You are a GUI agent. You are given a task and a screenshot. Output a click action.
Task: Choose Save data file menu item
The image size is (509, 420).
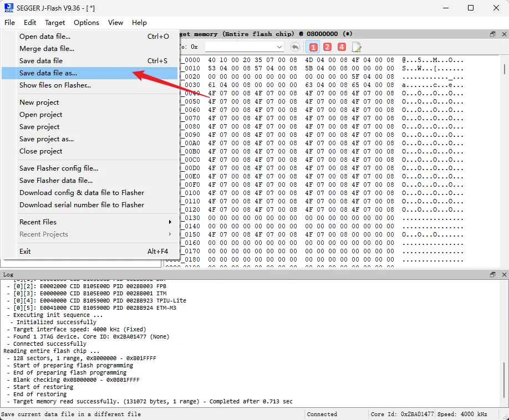[x=90, y=60]
